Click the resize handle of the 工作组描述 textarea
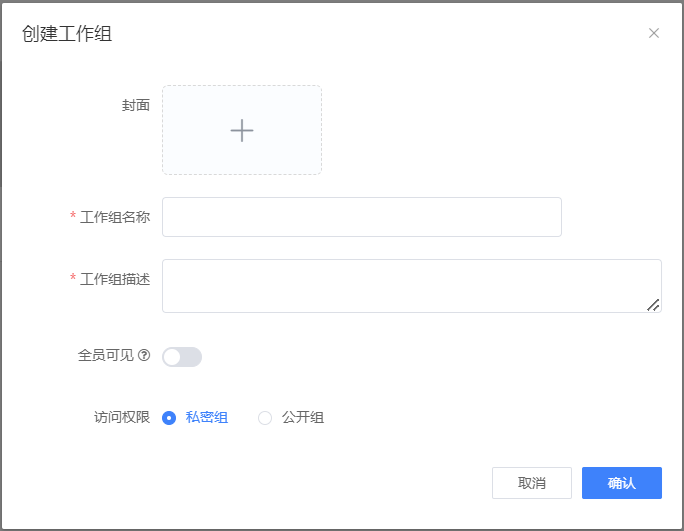The image size is (684, 531). coord(653,305)
